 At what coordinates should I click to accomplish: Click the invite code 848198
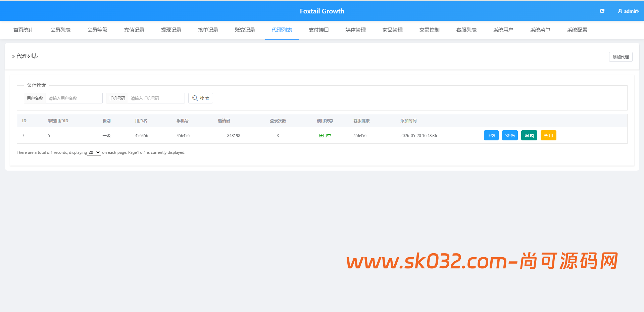pyautogui.click(x=234, y=136)
